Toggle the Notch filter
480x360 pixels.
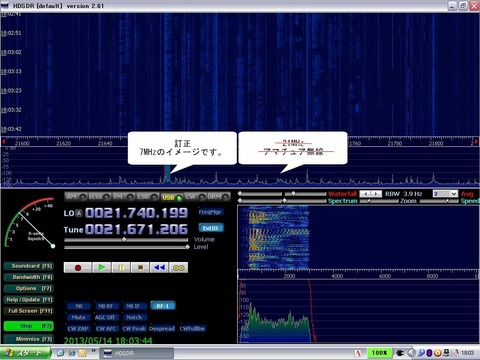click(134, 317)
